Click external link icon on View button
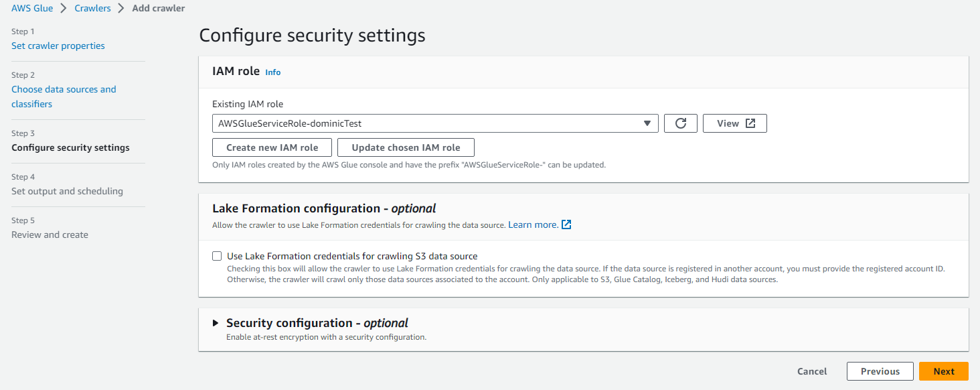The image size is (980, 390). [750, 123]
